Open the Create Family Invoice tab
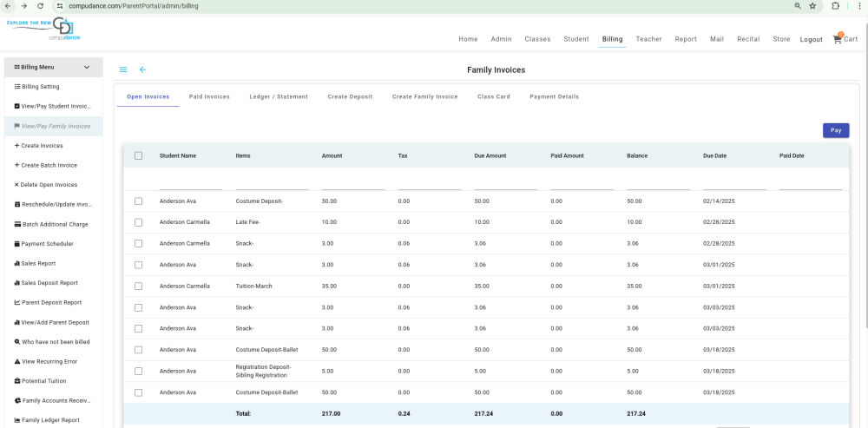 (425, 97)
